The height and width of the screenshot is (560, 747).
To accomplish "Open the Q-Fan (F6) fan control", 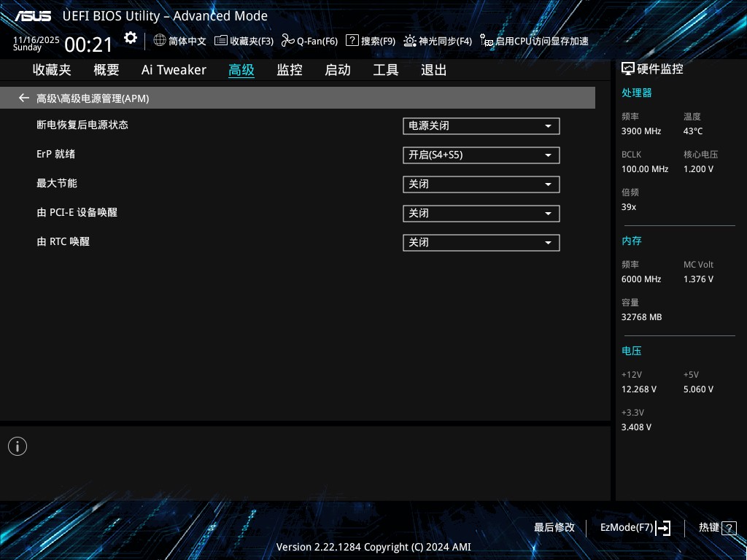I will (309, 41).
